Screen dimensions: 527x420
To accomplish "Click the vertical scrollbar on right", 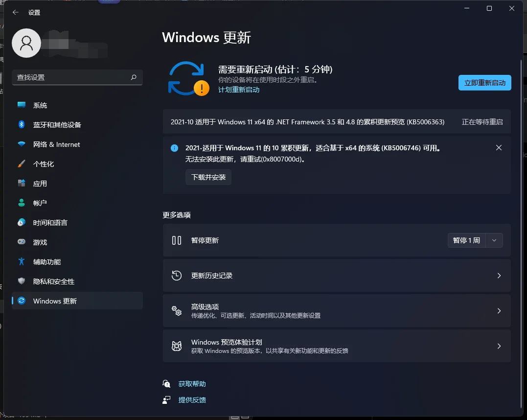I will tap(521, 233).
